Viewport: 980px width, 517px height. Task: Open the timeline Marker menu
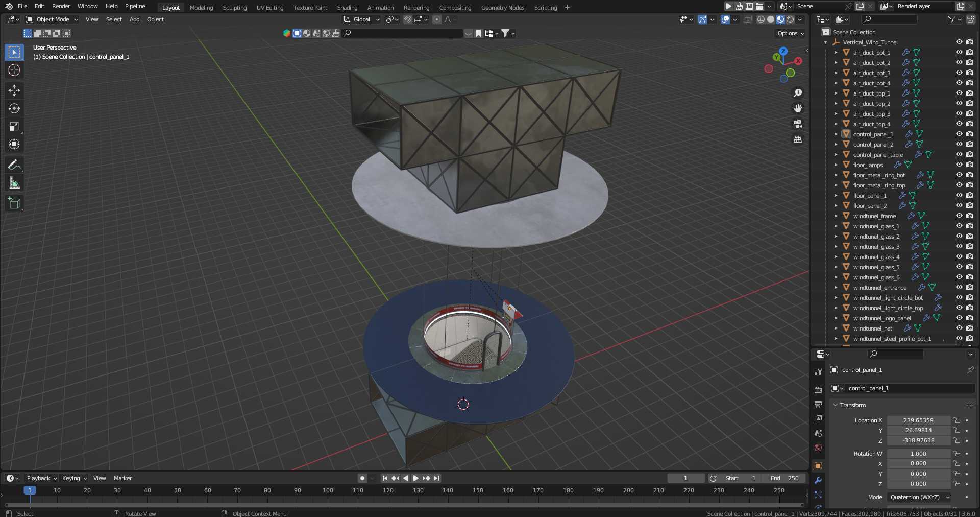[122, 478]
